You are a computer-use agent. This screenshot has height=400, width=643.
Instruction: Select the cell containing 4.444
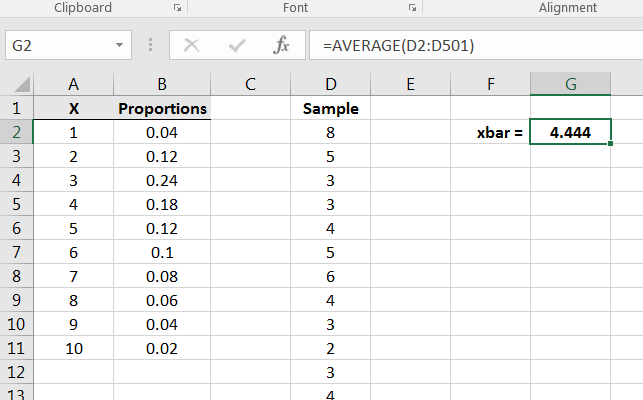pyautogui.click(x=570, y=132)
